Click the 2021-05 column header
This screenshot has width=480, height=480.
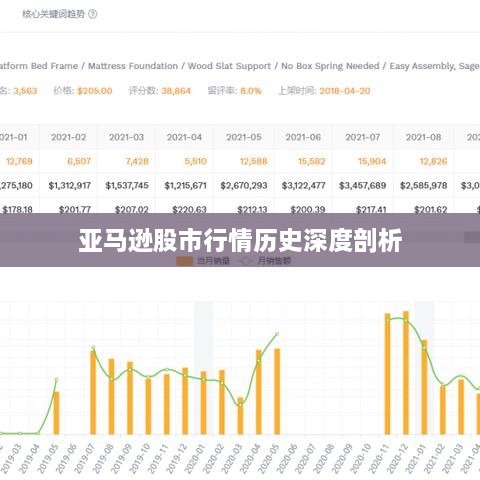(x=244, y=137)
